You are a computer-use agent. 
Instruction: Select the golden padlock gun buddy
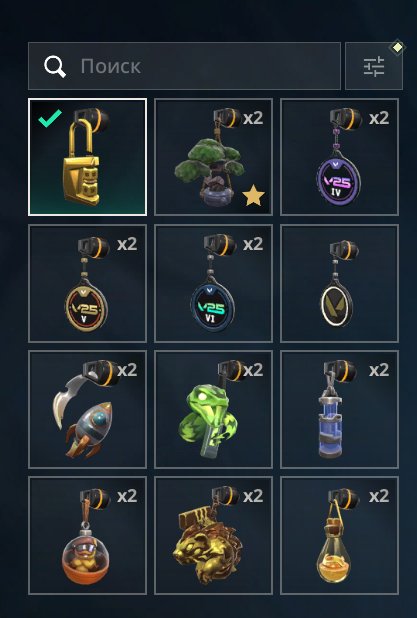coord(87,157)
